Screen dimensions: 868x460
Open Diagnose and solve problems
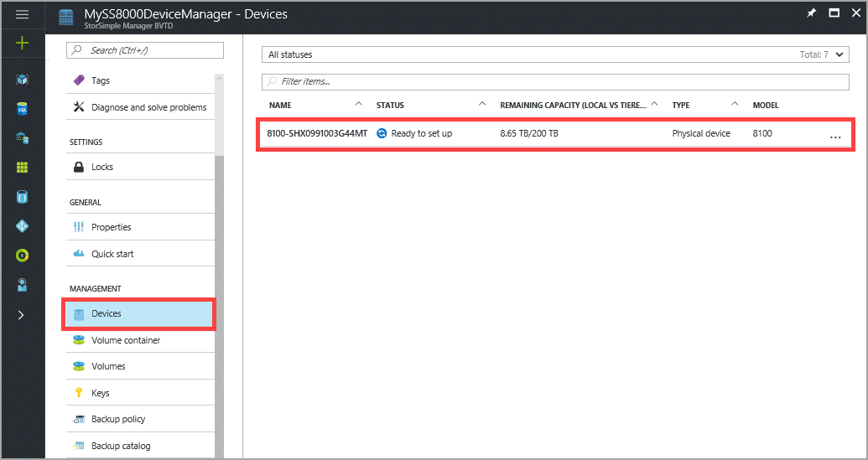pyautogui.click(x=141, y=107)
